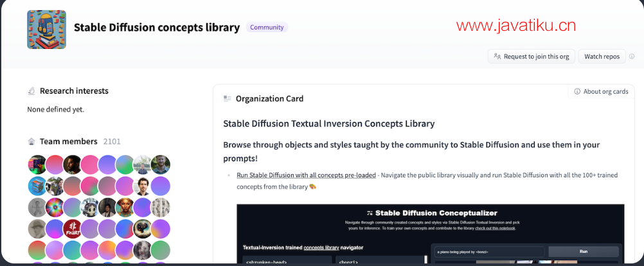
Task: Click check out this notebook link
Action: 495,228
